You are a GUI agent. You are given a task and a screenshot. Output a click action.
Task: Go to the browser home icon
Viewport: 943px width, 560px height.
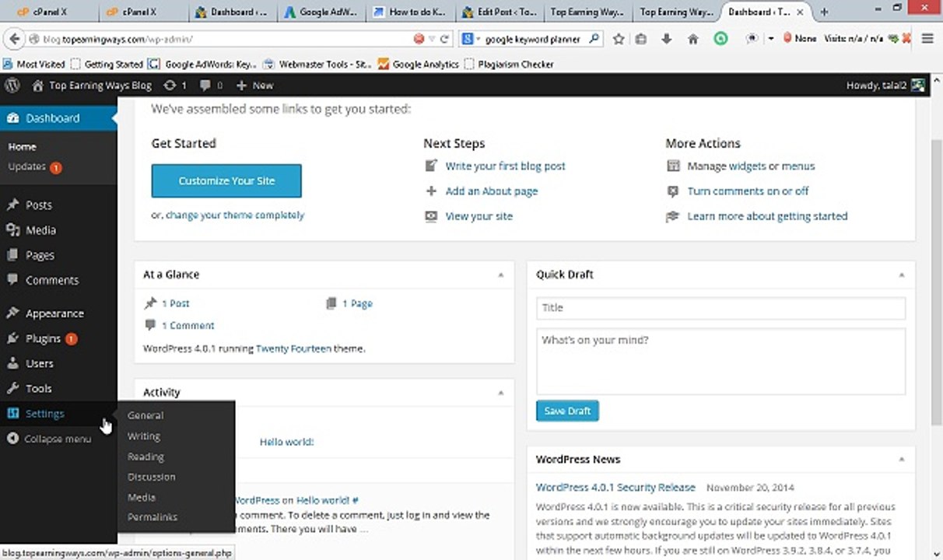tap(692, 38)
